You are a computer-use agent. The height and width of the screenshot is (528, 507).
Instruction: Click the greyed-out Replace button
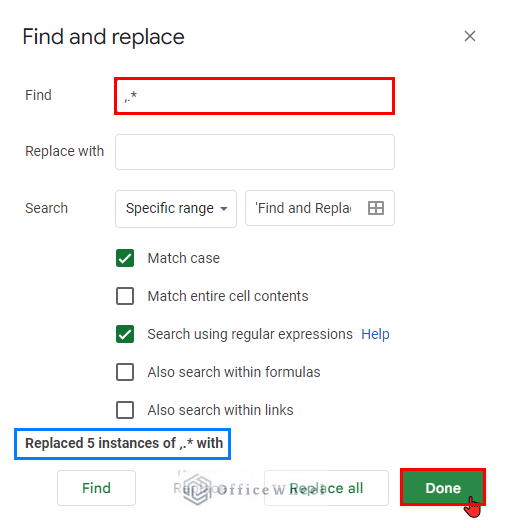[200, 488]
